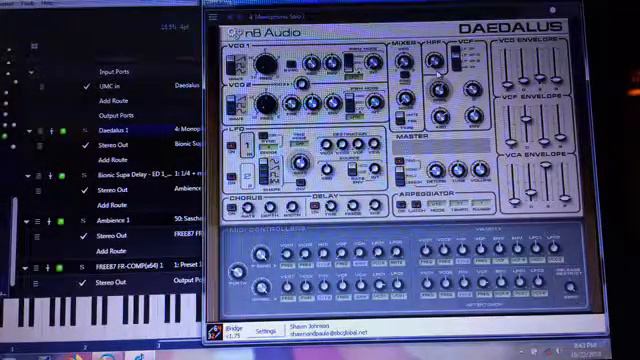
Task: Solo FREE87 FR-COMP with its S icon
Action: point(82,267)
